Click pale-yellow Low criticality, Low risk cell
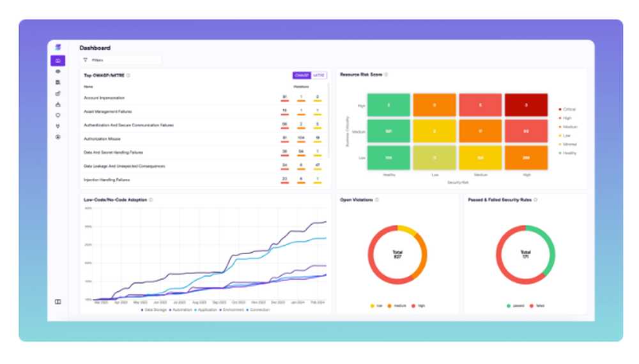 coord(435,158)
